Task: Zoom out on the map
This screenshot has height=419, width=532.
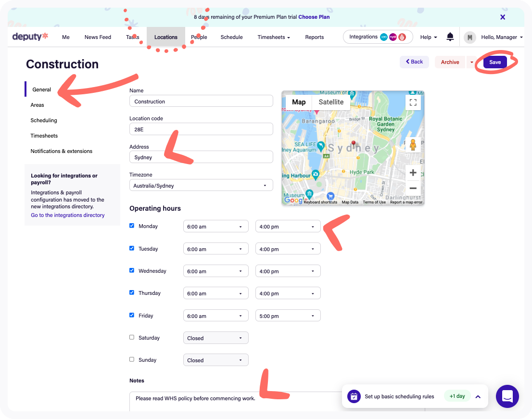Action: 413,188
